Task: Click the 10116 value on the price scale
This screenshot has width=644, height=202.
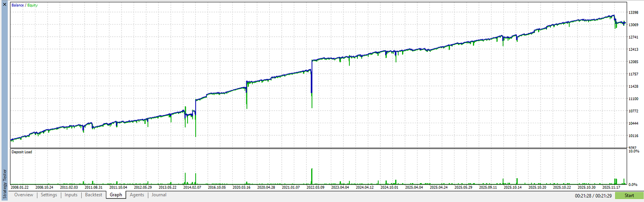Action: [633, 136]
